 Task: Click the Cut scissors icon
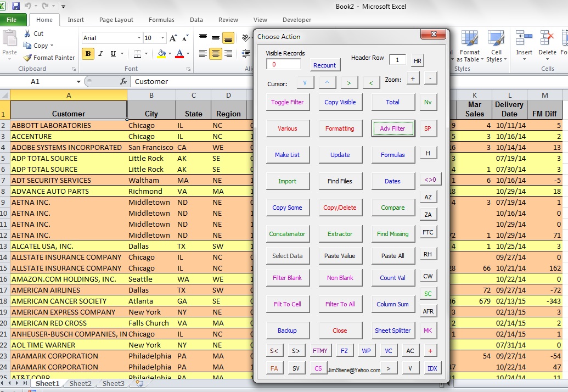(x=27, y=33)
